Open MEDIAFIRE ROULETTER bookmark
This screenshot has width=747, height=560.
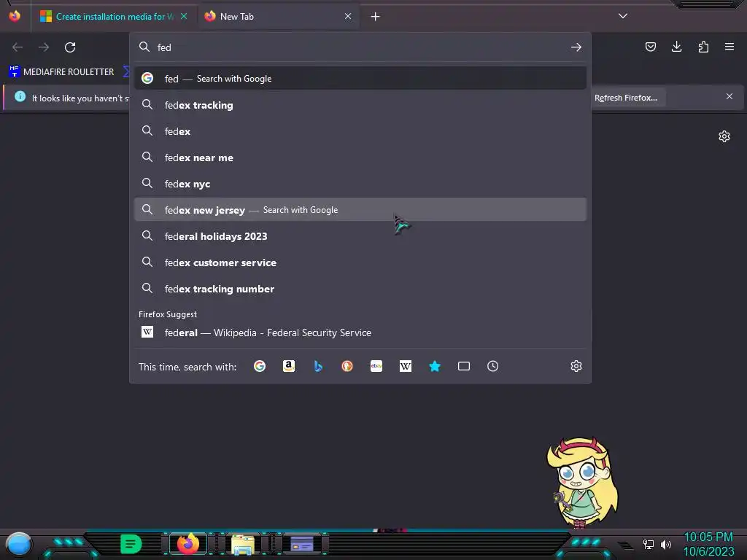61,72
